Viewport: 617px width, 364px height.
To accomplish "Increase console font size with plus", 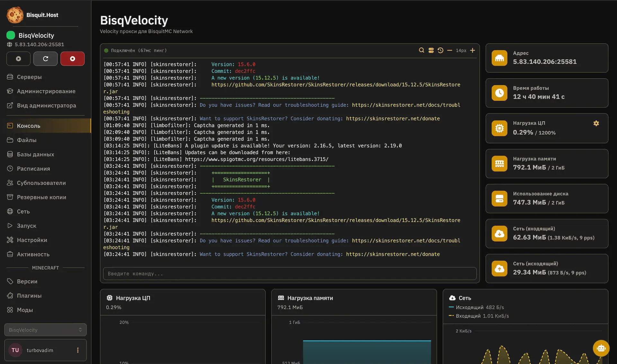I will 472,50.
